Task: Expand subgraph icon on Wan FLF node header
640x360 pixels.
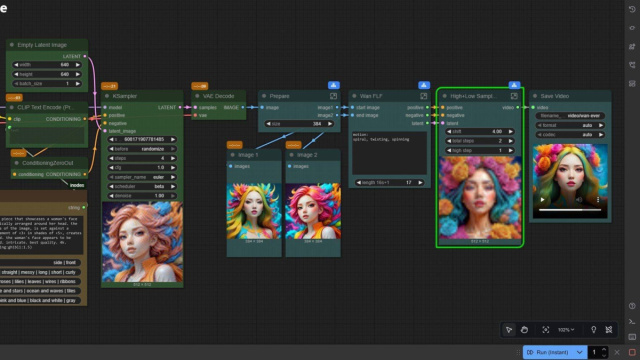Action: point(423,96)
